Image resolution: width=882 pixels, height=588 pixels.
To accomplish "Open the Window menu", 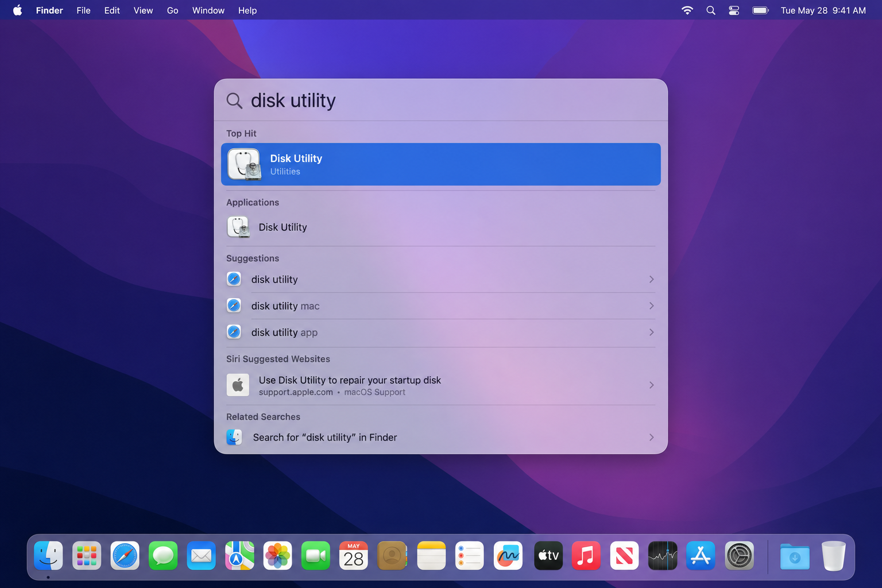I will [x=208, y=10].
